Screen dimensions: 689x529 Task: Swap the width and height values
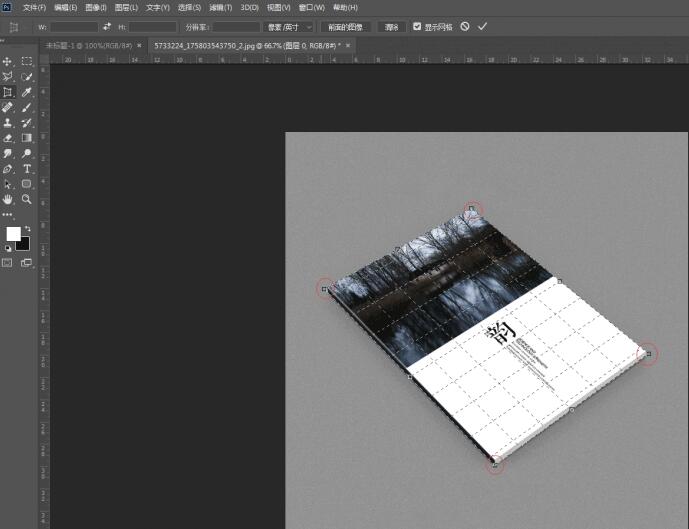tap(107, 27)
